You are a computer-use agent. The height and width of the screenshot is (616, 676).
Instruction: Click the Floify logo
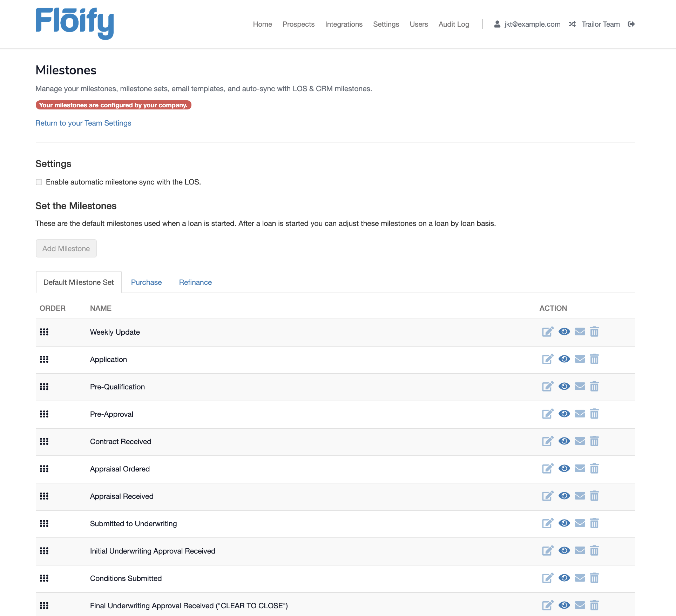coord(75,23)
